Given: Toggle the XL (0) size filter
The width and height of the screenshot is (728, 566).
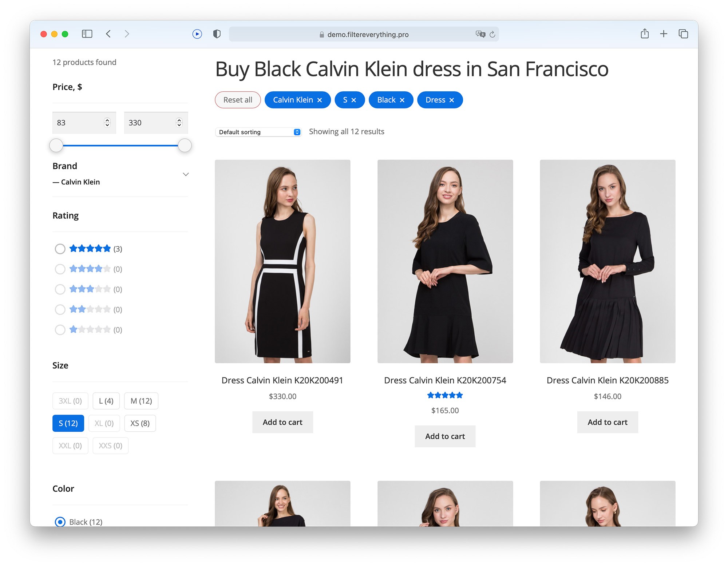Looking at the screenshot, I should pos(104,423).
